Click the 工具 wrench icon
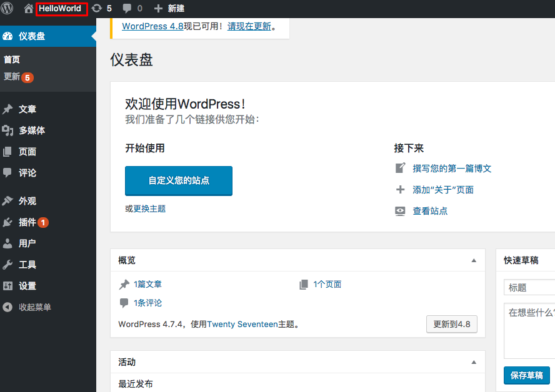The height and width of the screenshot is (392, 555). click(x=7, y=265)
